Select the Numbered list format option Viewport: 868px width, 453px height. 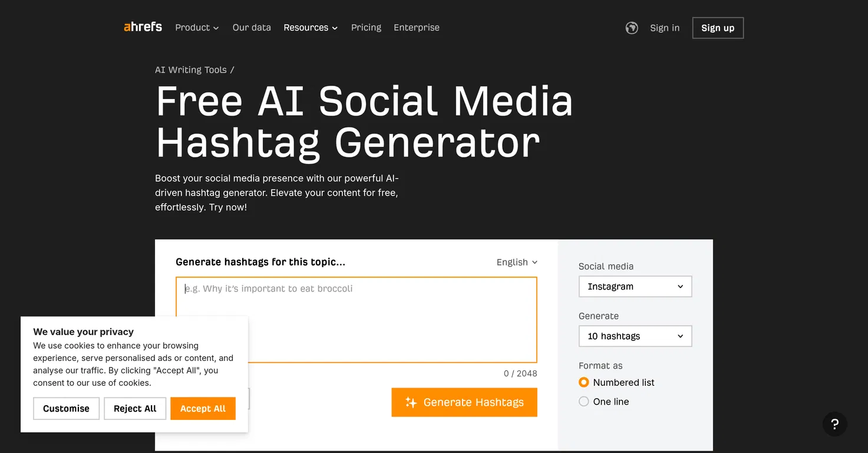click(584, 382)
